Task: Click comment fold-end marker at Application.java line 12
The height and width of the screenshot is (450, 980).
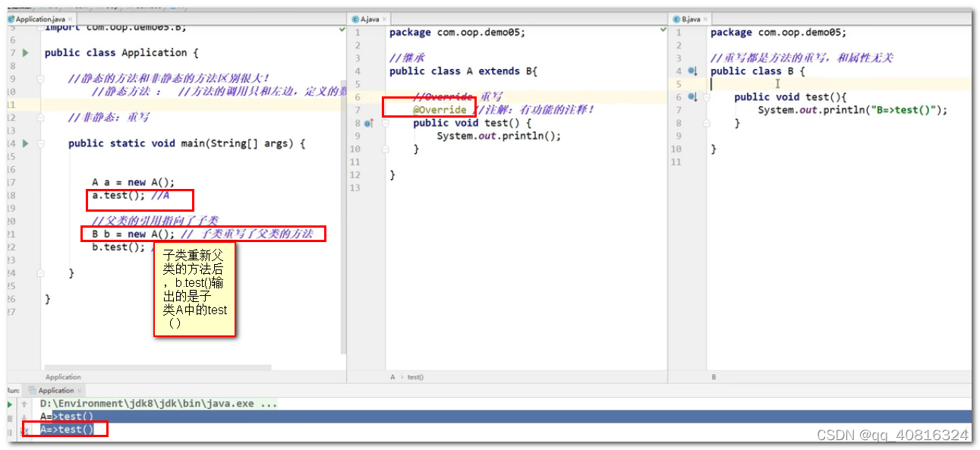Action: 41,118
